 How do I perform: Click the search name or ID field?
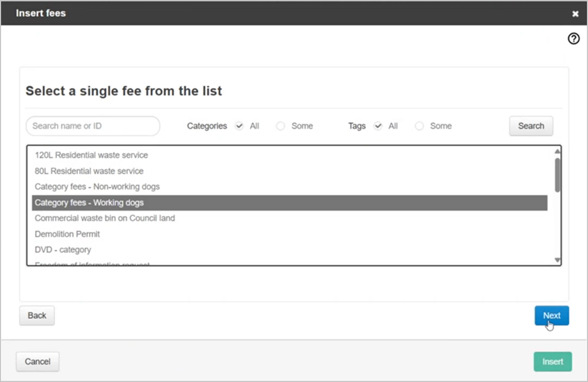click(x=92, y=126)
